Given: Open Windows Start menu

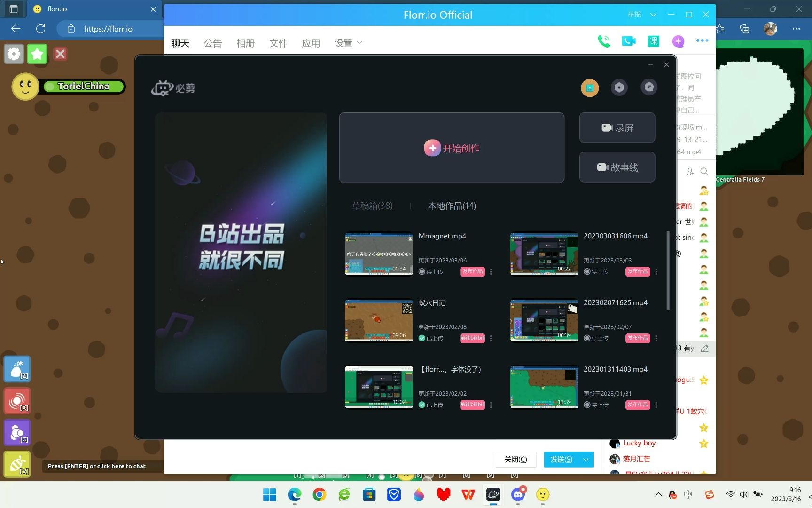Looking at the screenshot, I should [x=270, y=495].
